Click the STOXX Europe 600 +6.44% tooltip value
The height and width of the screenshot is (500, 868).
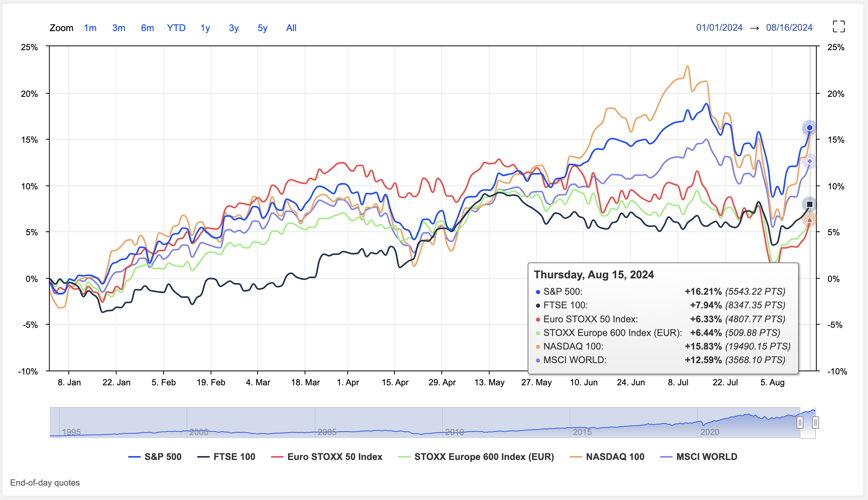click(x=706, y=333)
